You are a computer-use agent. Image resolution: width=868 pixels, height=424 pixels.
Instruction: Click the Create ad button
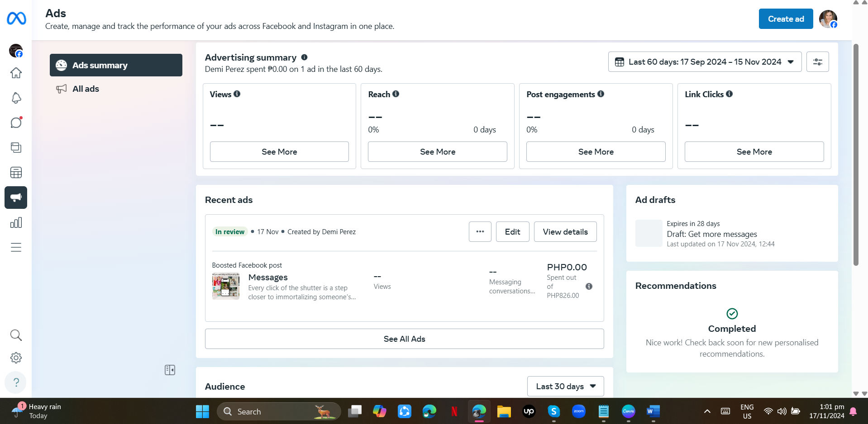tap(786, 19)
